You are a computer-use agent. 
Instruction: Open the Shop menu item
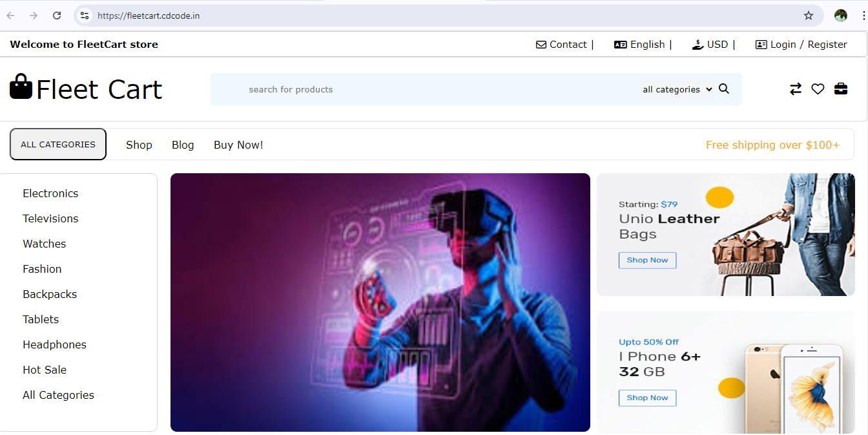[139, 145]
